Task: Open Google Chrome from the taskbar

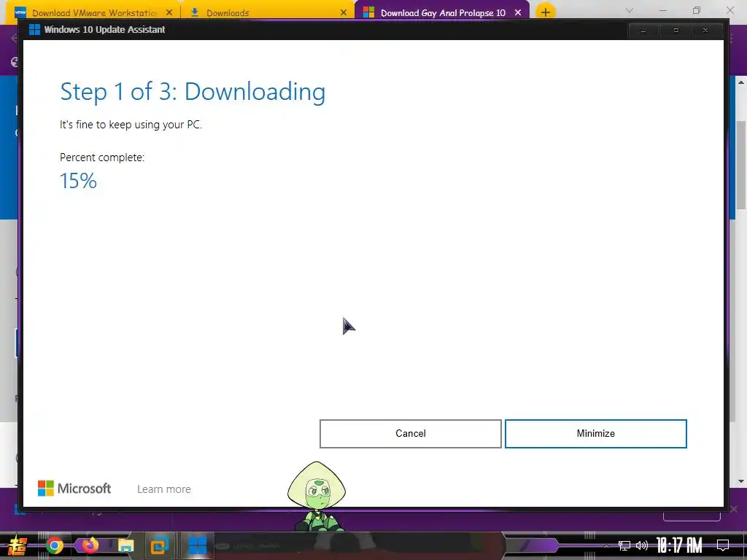Action: (x=54, y=545)
